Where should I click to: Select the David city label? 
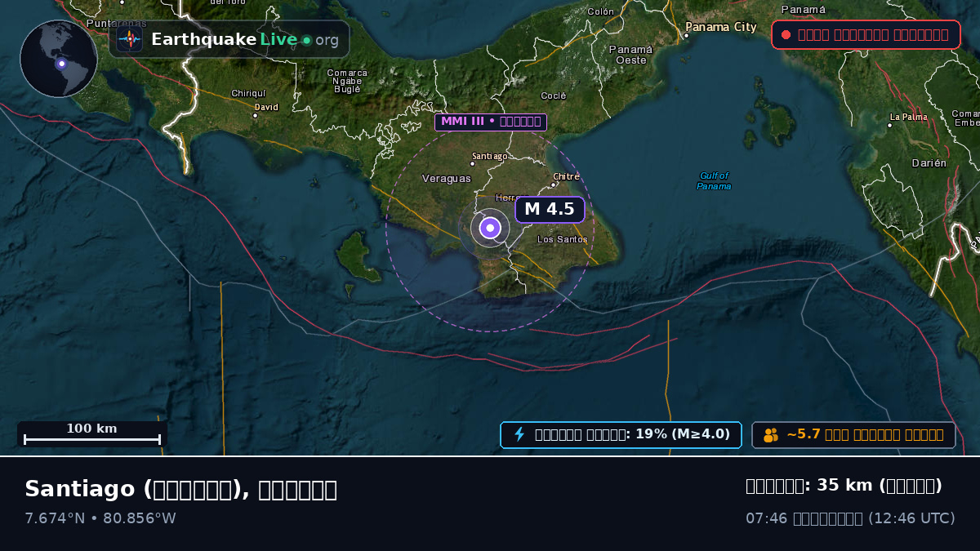[267, 107]
